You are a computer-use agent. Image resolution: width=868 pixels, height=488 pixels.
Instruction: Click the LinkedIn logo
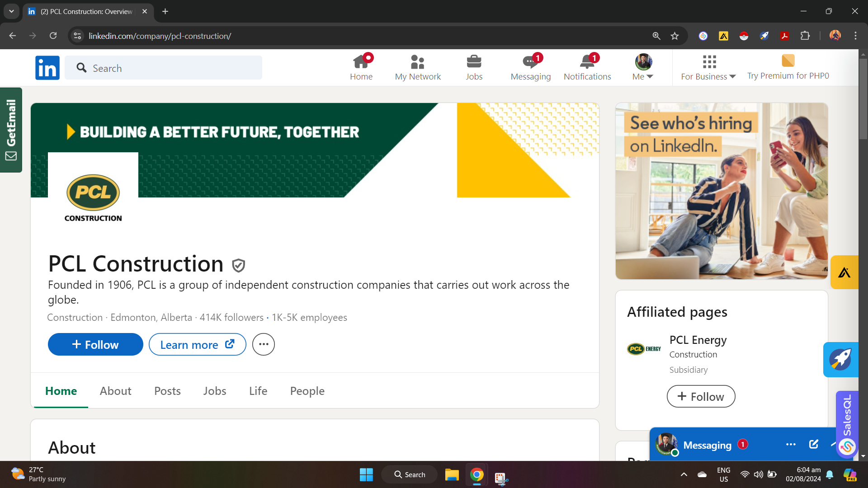47,68
